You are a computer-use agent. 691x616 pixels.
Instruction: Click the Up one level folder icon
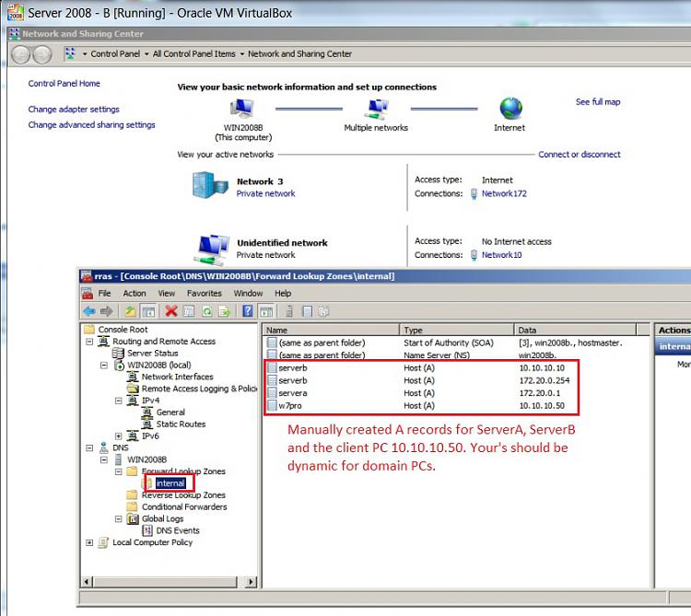130,311
